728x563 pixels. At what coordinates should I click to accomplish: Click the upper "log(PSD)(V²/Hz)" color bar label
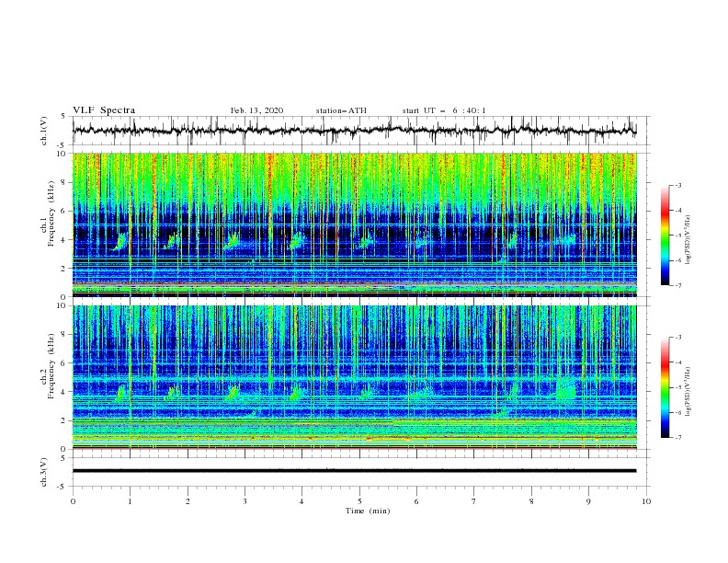[688, 239]
